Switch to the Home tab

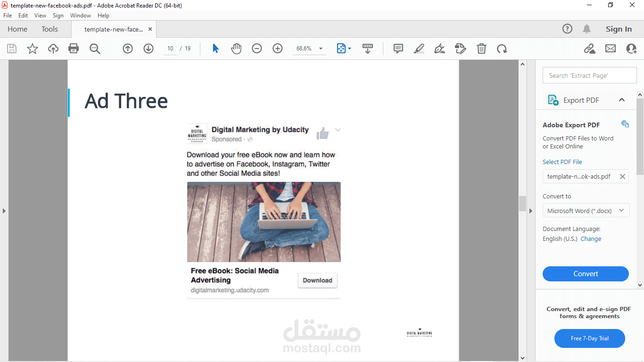17,29
